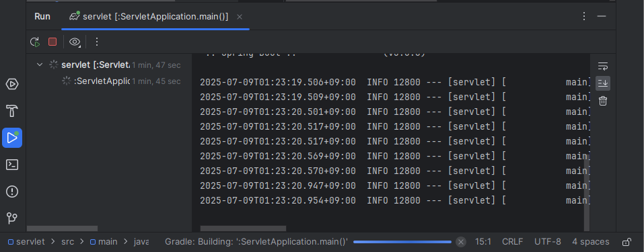Click main breadcrumb in navigation bar
Image resolution: width=644 pixels, height=252 pixels.
pos(104,242)
